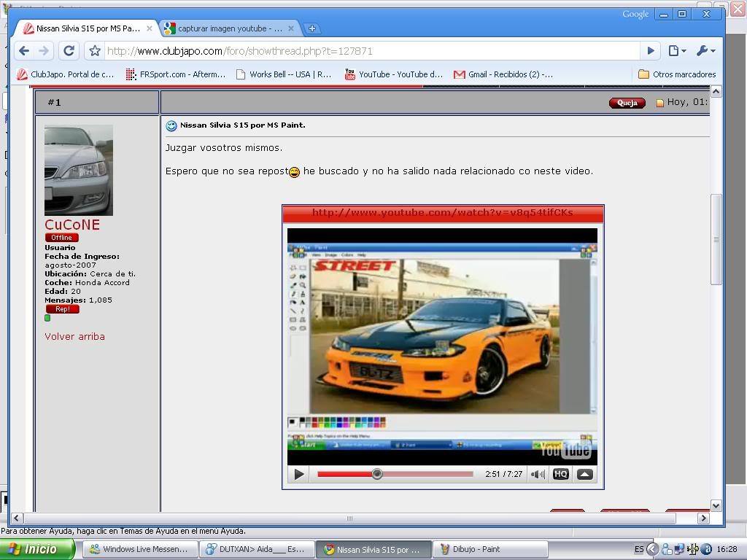
Task: Open the wrench settings menu
Action: point(705,50)
